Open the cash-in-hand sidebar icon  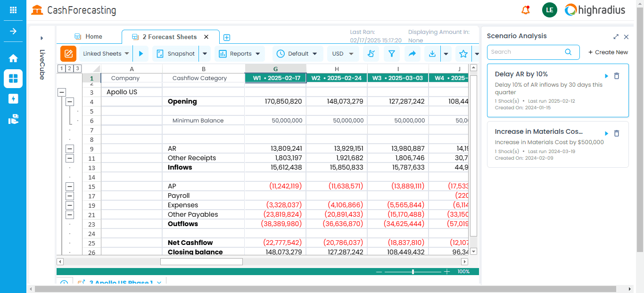(13, 119)
